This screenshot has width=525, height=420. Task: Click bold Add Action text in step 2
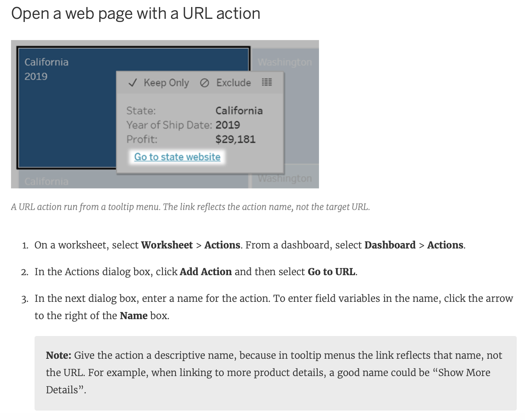click(x=206, y=272)
